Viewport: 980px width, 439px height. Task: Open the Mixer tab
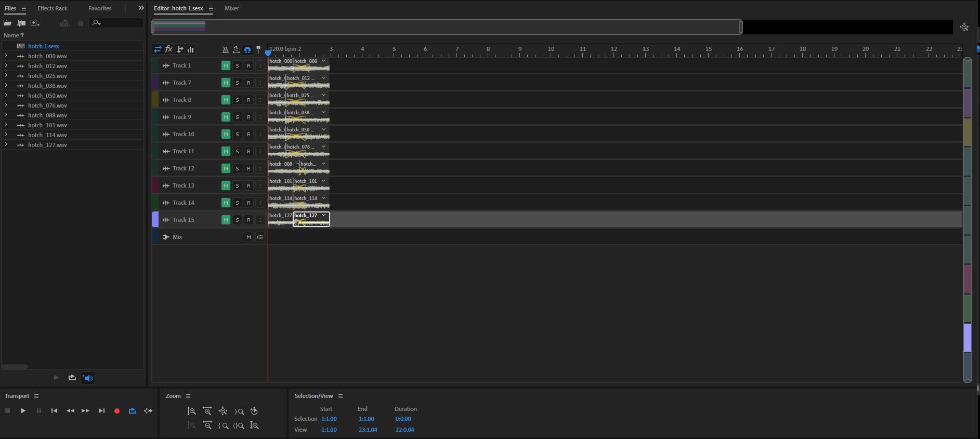coord(232,8)
